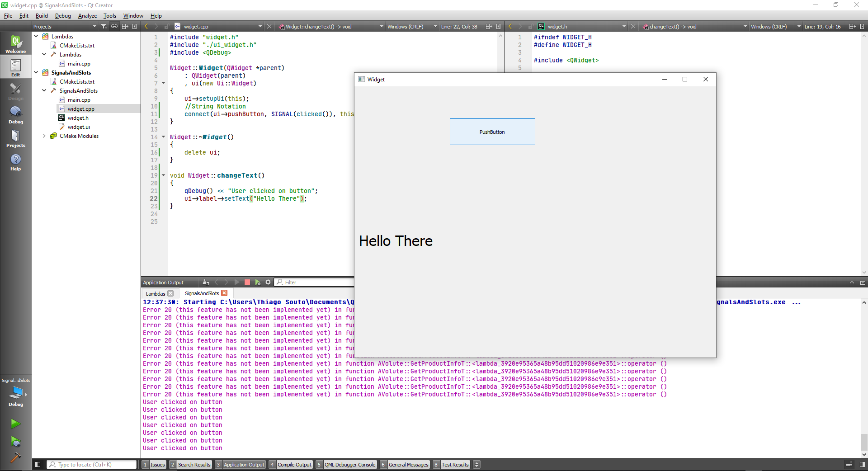Clear the Application Output pane
Viewport: 868px width, 471px height.
click(206, 282)
